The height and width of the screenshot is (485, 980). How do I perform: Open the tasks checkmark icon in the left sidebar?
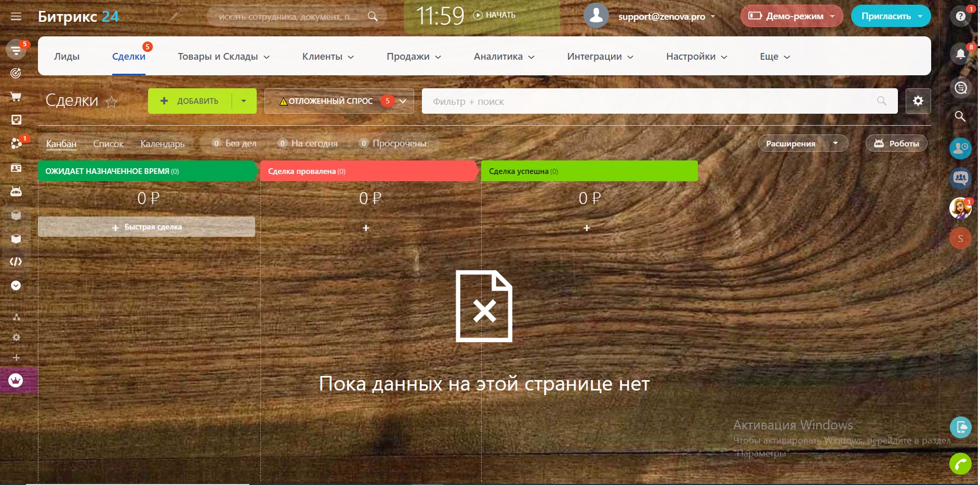(x=16, y=120)
